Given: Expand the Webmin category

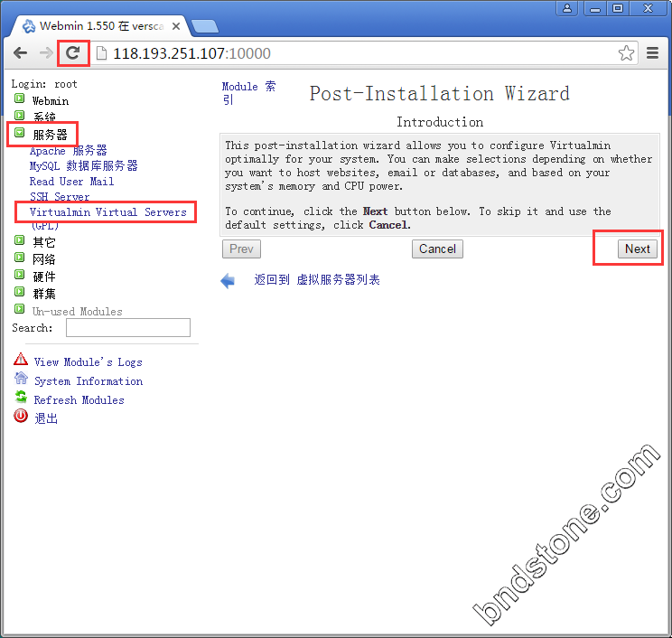Looking at the screenshot, I should click(x=19, y=99).
